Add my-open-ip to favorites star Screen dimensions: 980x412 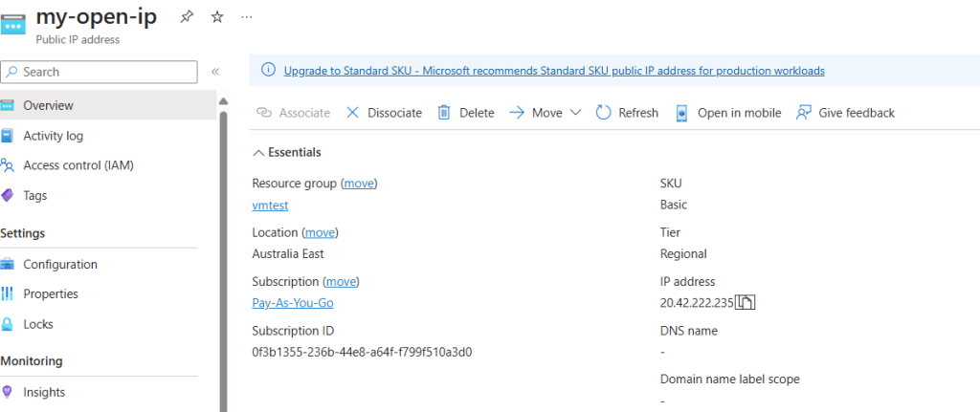pyautogui.click(x=217, y=17)
